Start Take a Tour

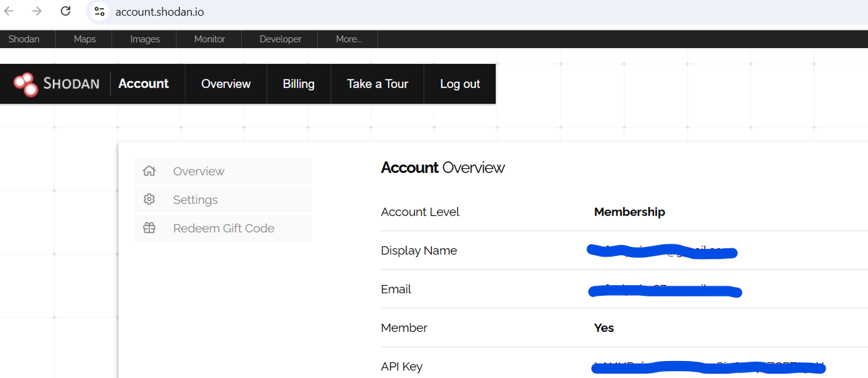378,84
